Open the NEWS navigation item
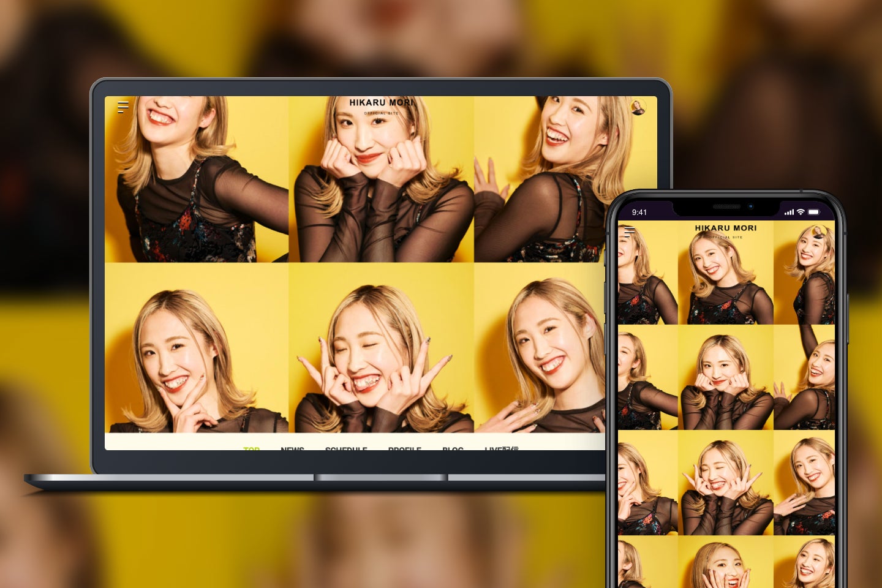This screenshot has width=882, height=588. [292, 449]
